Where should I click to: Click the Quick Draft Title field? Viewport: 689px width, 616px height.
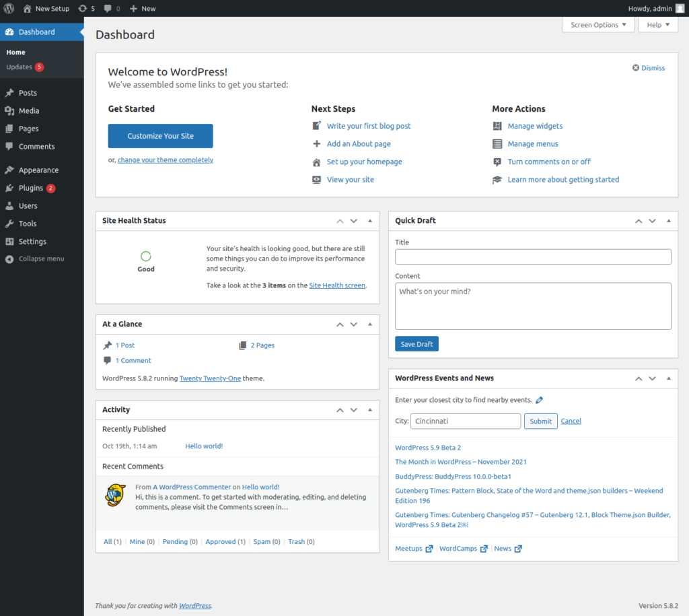[533, 256]
